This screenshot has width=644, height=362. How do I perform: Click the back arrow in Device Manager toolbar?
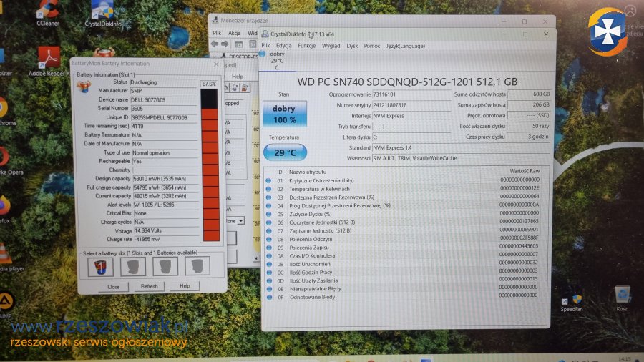point(215,44)
